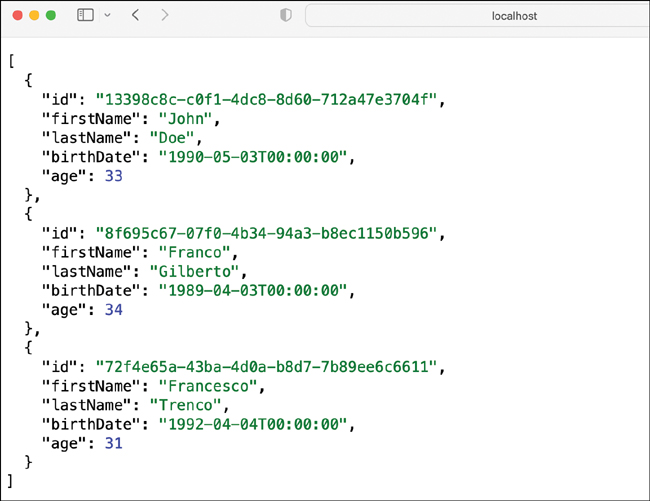Close the window with the red button
This screenshot has width=650, height=501.
point(15,16)
